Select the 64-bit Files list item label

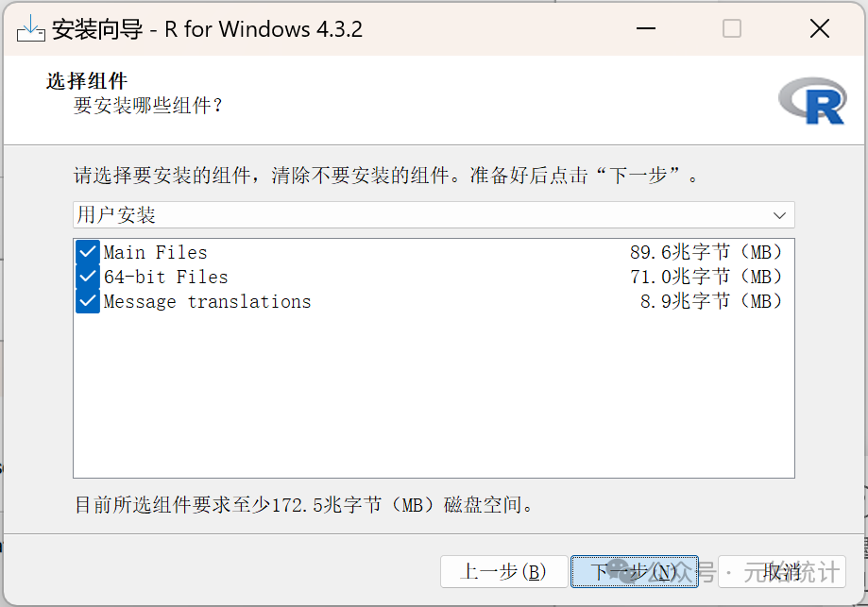click(x=165, y=277)
